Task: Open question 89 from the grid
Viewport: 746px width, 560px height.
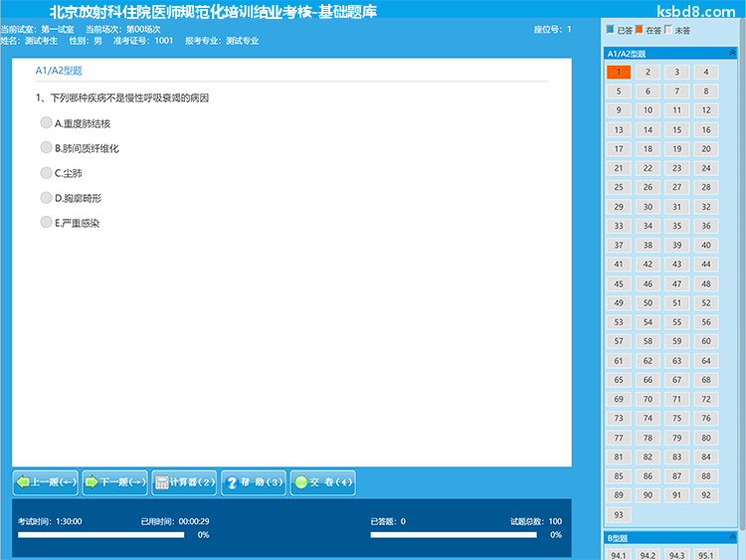Action: [x=619, y=495]
